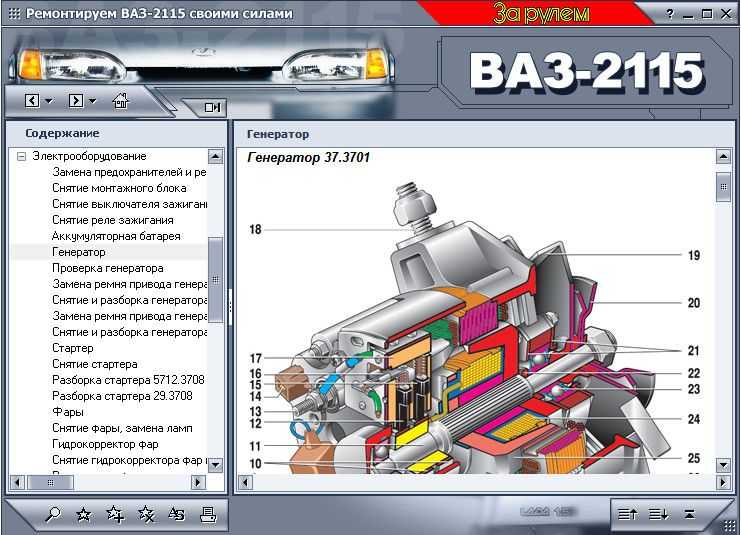Open Снятие выключателя зажигания topic
Viewport: 741px width, 535px height.
click(129, 204)
